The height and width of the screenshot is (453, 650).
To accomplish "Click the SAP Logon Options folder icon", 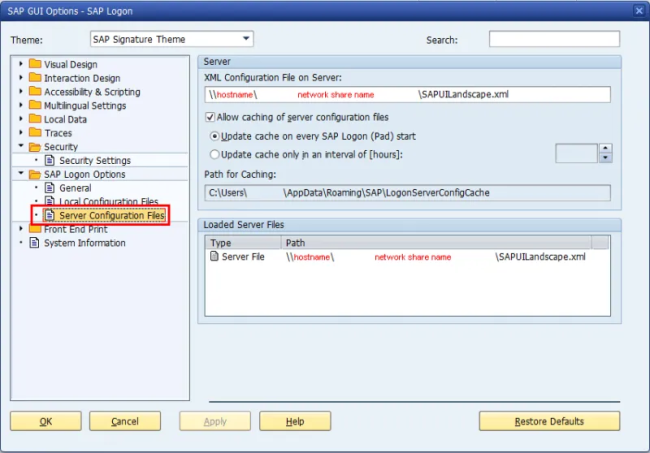I will 35,174.
